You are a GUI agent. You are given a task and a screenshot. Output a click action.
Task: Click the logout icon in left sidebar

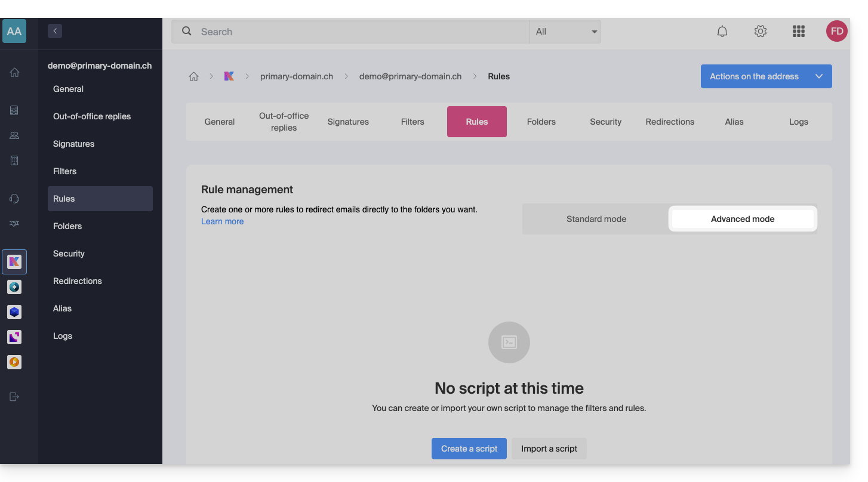tap(14, 397)
